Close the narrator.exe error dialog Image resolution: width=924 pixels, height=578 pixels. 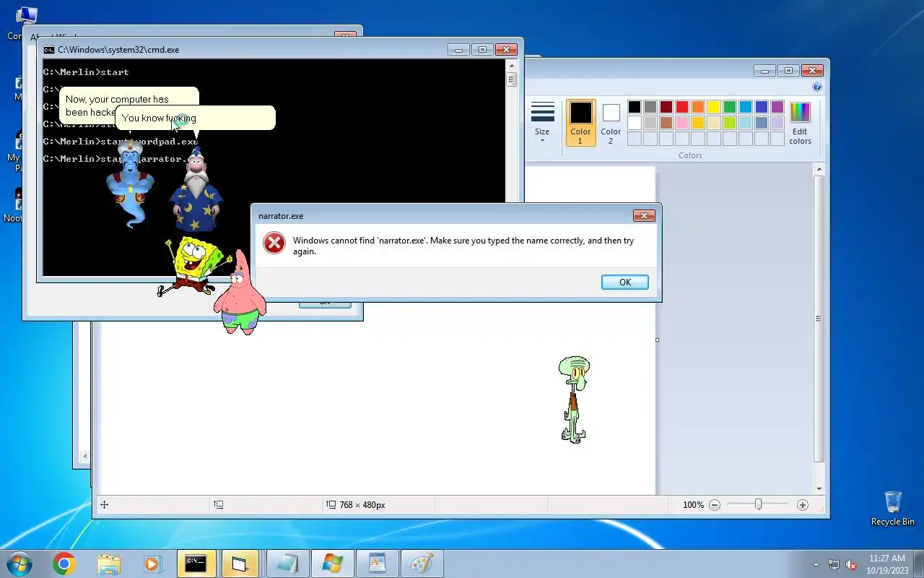click(x=644, y=216)
